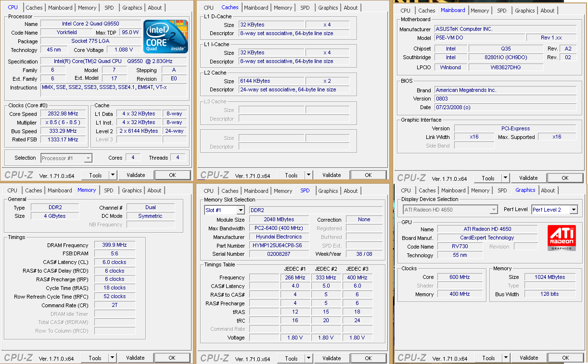
Task: Open Tools dropdown arrow in Caches tab window
Action: click(309, 175)
